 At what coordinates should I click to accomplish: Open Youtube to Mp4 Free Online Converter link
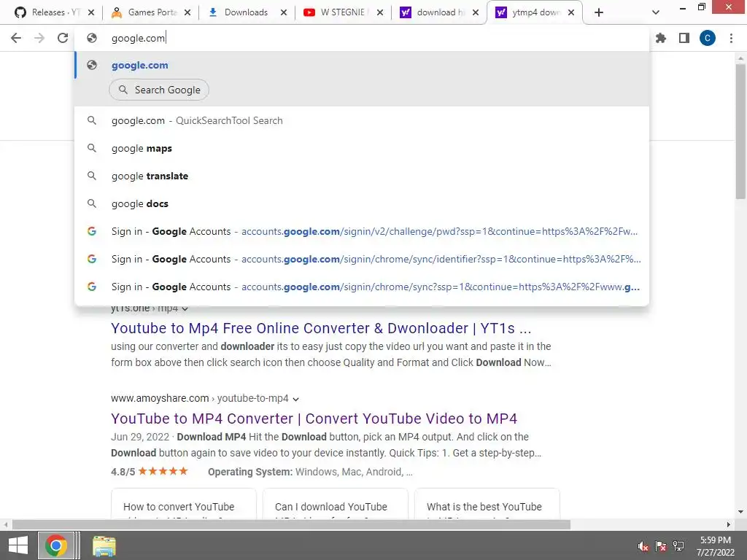tap(321, 328)
